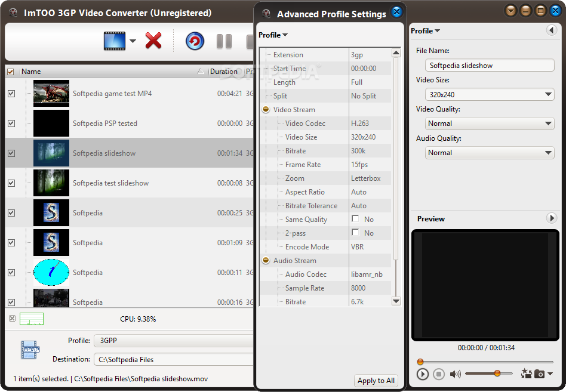This screenshot has height=392, width=566.
Task: Mute audio via the speaker icon
Action: 455,374
